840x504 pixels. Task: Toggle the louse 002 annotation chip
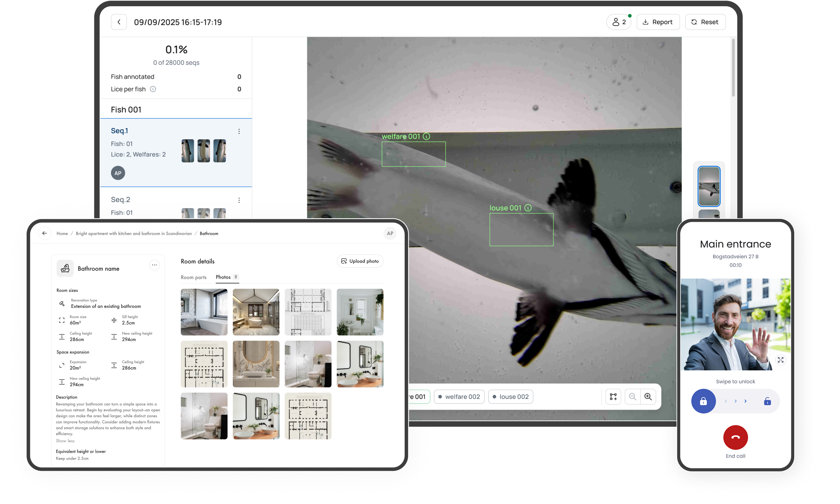510,397
